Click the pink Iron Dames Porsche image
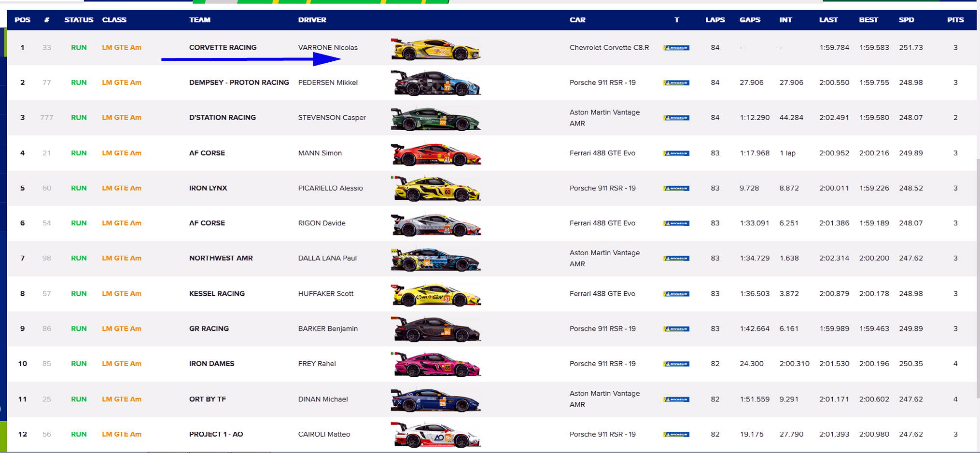Viewport: 980px width, 453px height. point(435,365)
